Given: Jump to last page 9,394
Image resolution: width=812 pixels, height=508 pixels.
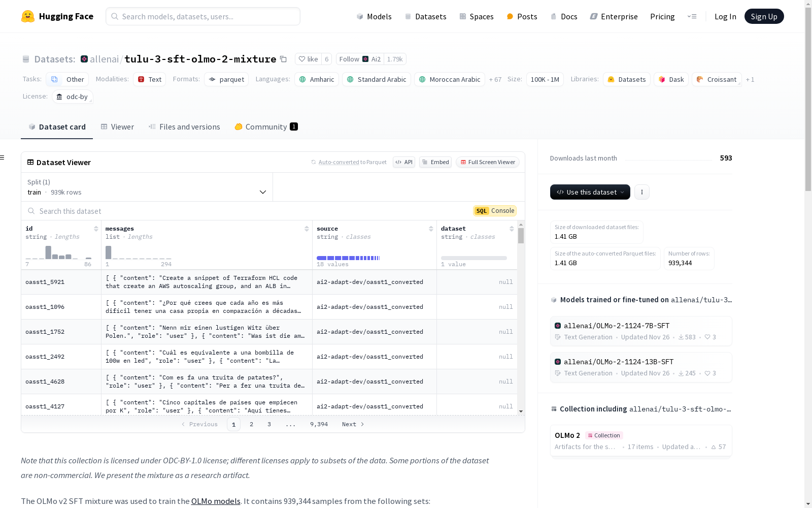Looking at the screenshot, I should pyautogui.click(x=319, y=424).
